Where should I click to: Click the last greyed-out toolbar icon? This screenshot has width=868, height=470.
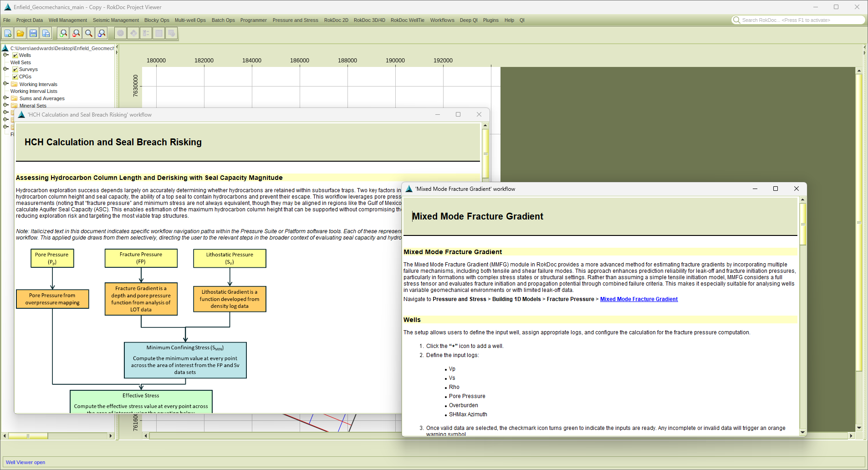click(x=171, y=33)
